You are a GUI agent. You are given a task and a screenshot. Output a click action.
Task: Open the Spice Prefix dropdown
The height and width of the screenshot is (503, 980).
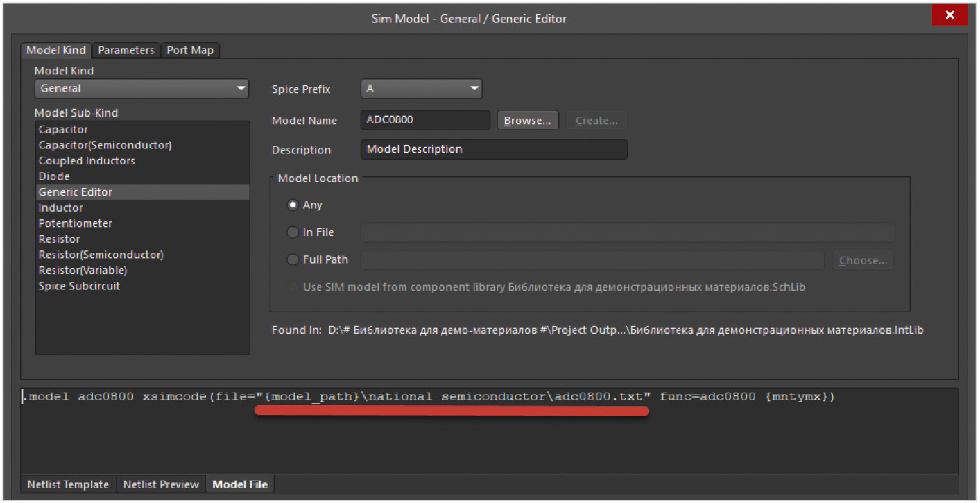click(421, 89)
